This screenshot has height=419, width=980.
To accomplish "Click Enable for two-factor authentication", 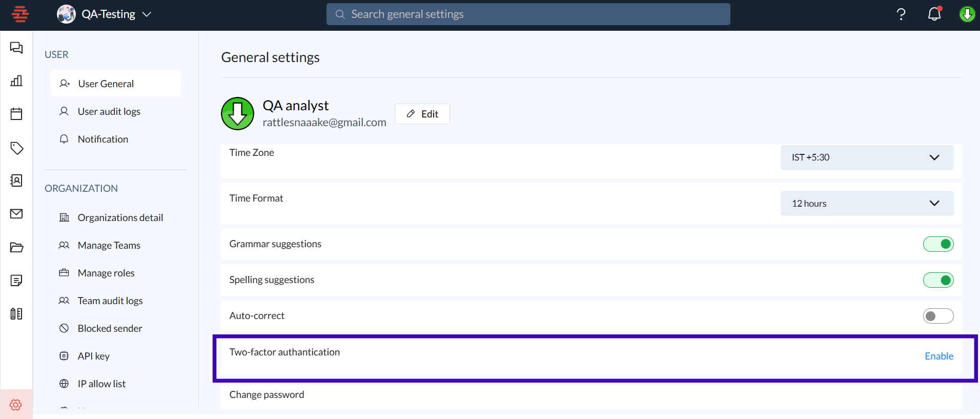I will pyautogui.click(x=938, y=356).
